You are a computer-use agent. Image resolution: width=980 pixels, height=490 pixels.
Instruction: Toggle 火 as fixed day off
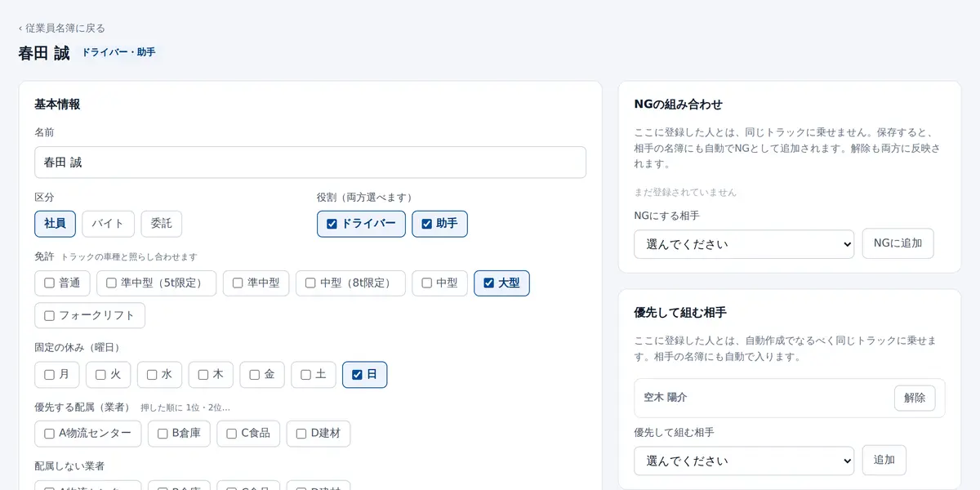click(109, 375)
